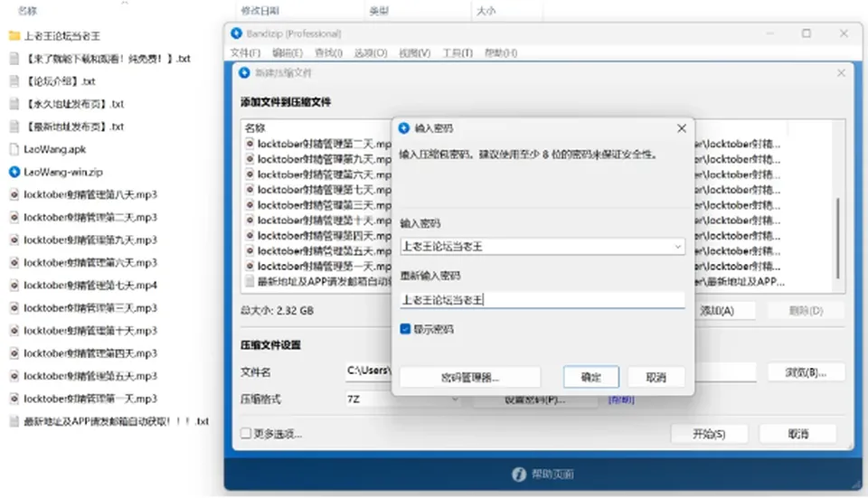868x498 pixels.
Task: Close the 新建压缩文件 dialog
Action: (841, 73)
